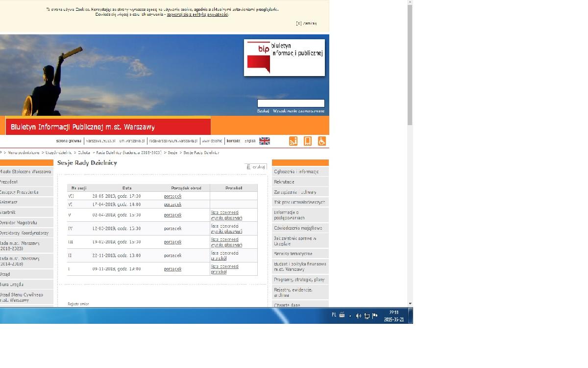Click the vertical scrollbar thumb
This screenshot has height=368, width=588.
coord(410,65)
